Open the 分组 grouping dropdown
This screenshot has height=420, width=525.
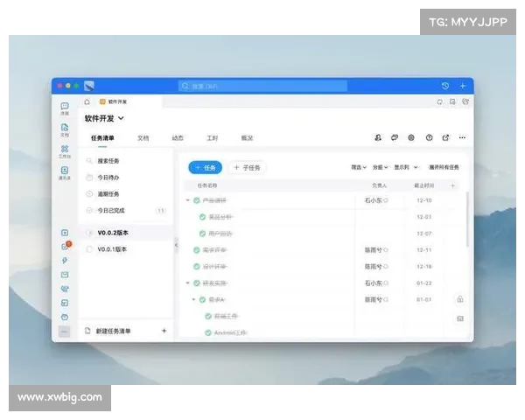coord(381,167)
